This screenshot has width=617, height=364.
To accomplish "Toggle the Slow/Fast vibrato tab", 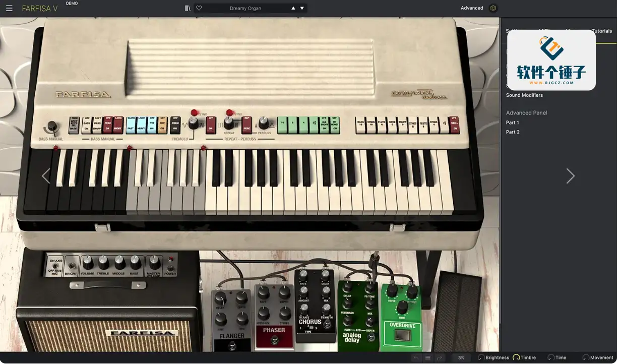I will 131,125.
